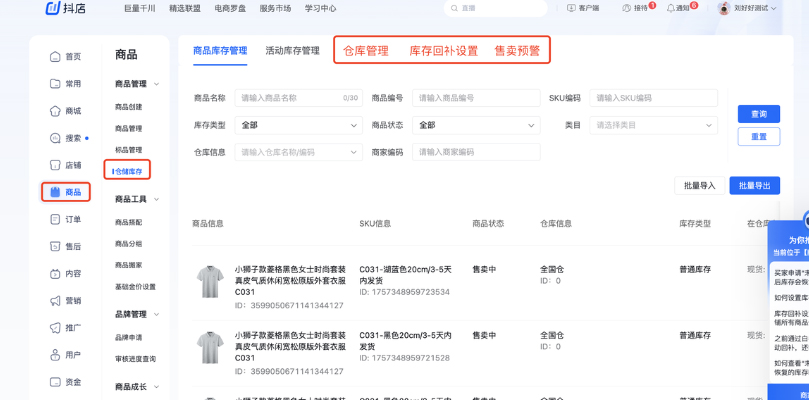Switch to 活动库存管理 tab
The width and height of the screenshot is (809, 400).
[x=293, y=51]
